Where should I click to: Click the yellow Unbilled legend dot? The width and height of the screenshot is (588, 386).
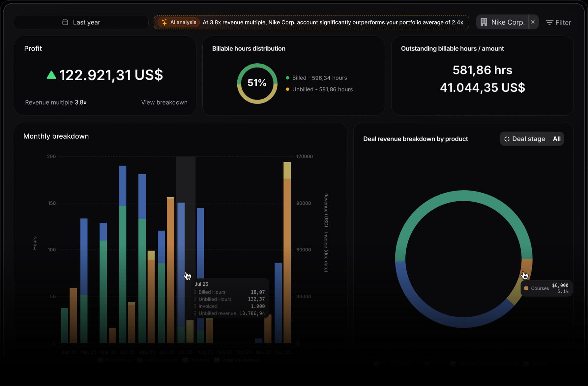point(287,89)
